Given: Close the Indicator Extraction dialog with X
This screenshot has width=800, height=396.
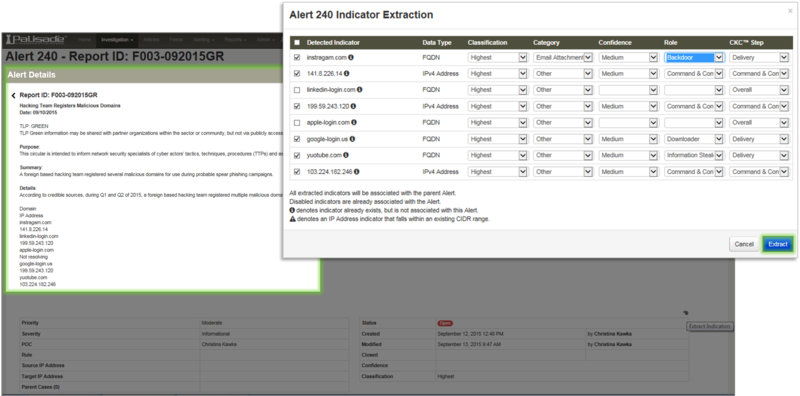Looking at the screenshot, I should click(790, 11).
